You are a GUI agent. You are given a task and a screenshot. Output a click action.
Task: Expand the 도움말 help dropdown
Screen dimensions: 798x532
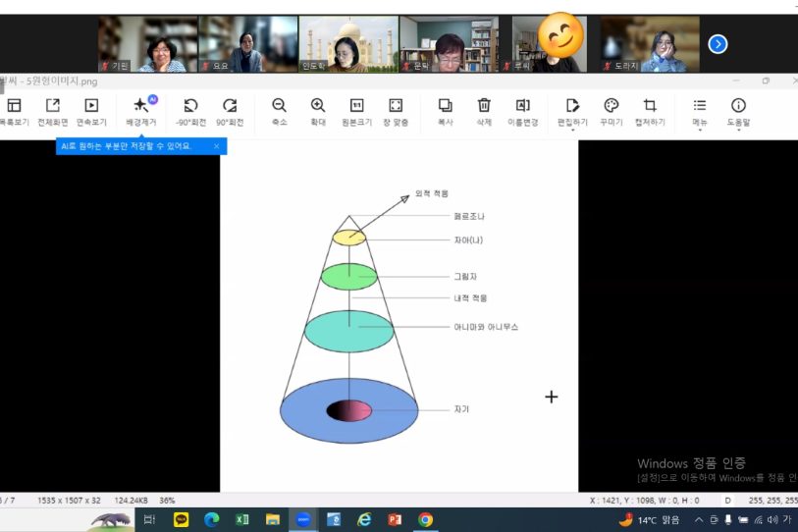[x=738, y=106]
